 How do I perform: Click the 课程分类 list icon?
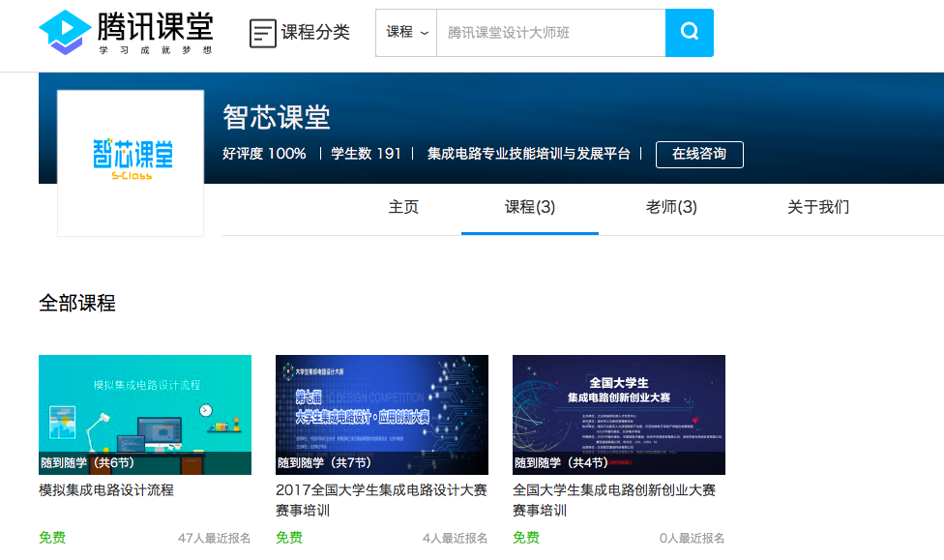[262, 33]
